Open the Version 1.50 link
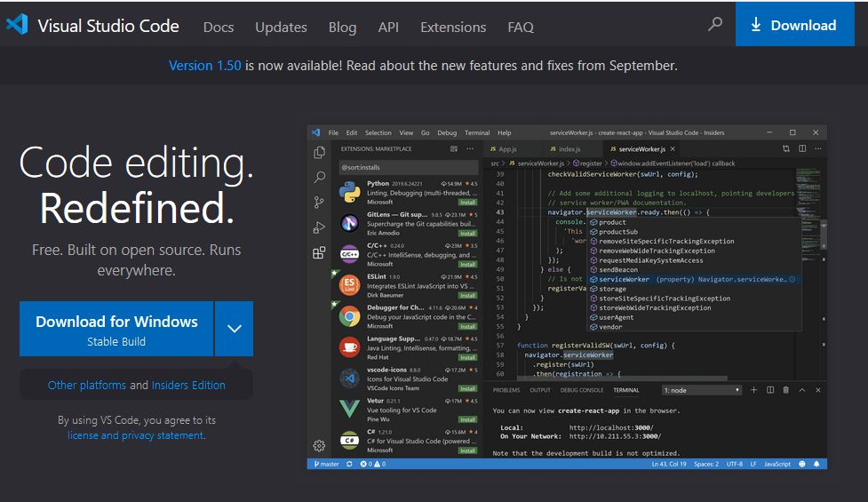The width and height of the screenshot is (868, 502). [x=204, y=66]
